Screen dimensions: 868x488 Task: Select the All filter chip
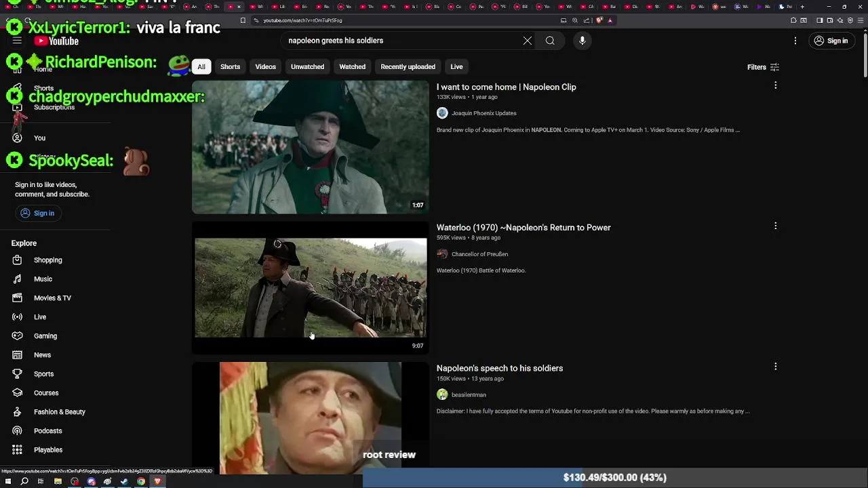click(201, 66)
